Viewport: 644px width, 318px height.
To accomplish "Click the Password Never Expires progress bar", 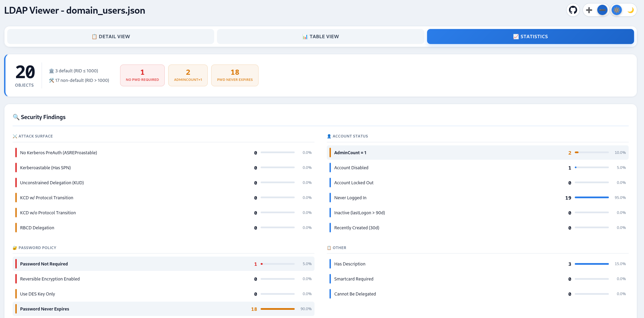I will (x=278, y=309).
